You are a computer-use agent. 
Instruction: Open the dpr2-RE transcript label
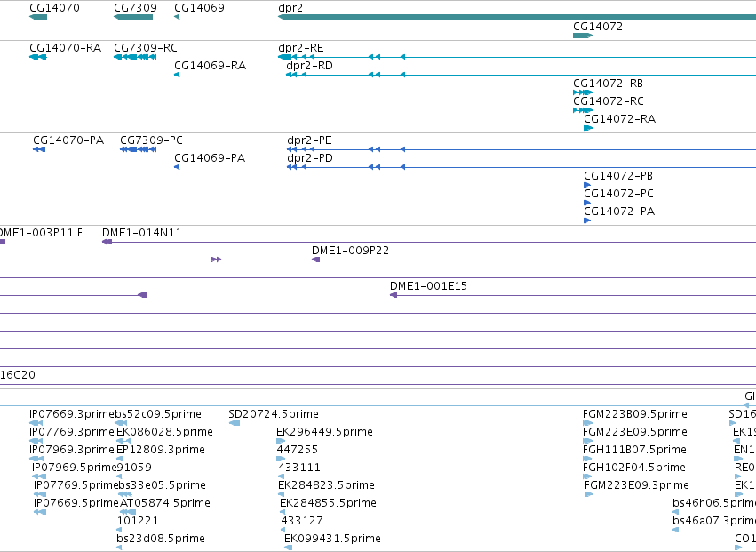coord(301,48)
